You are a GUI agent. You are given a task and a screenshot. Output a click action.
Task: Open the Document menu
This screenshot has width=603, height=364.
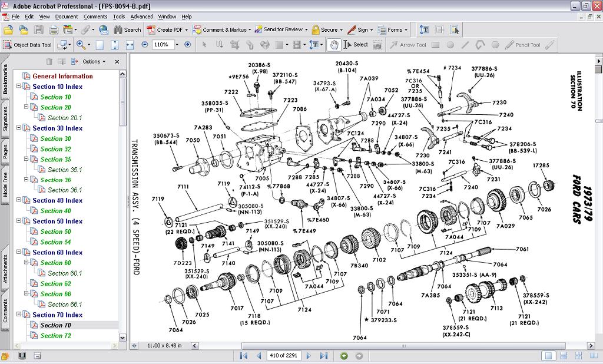point(67,16)
